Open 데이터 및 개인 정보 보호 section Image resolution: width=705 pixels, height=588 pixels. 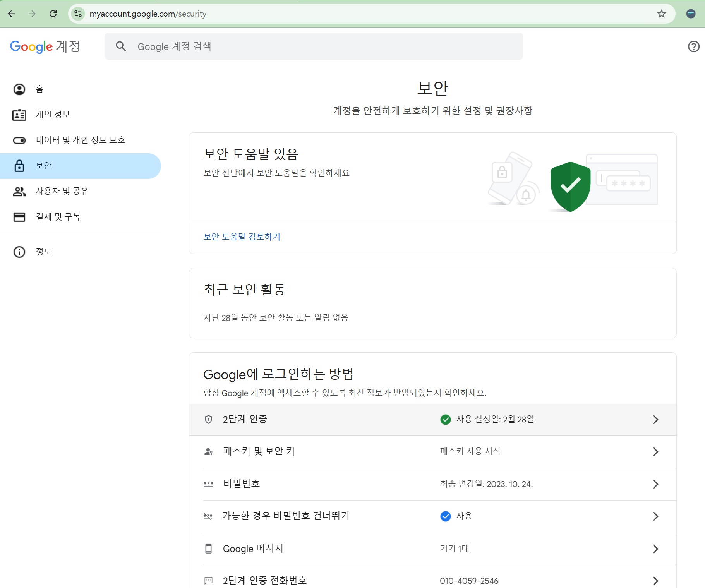coord(80,140)
